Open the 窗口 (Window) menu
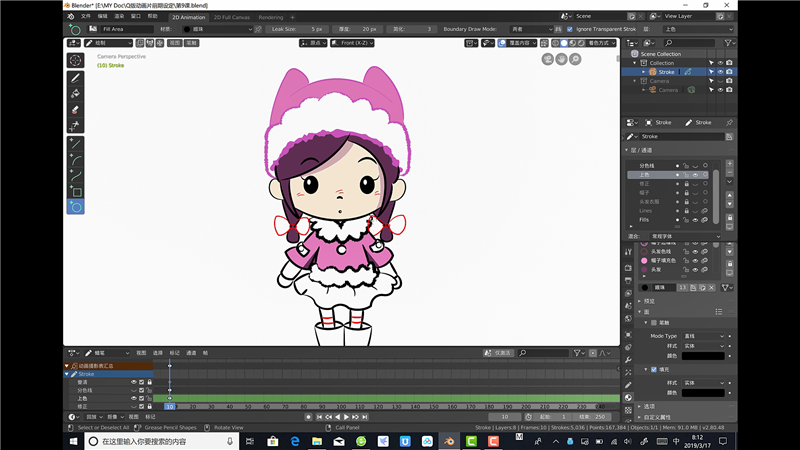This screenshot has height=450, width=800. coord(136,16)
